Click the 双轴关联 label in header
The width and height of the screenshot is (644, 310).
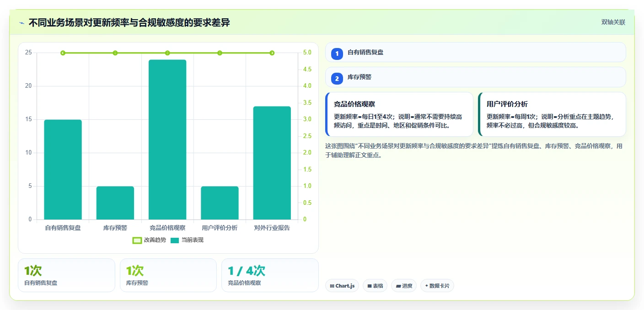coord(613,22)
